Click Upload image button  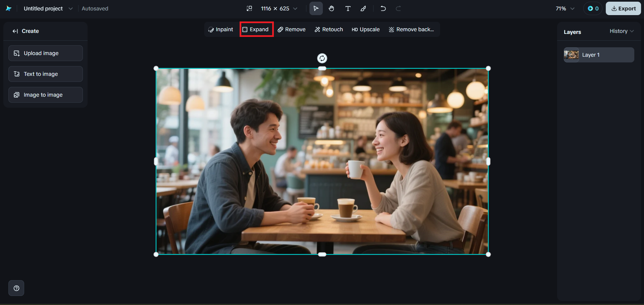pyautogui.click(x=46, y=53)
